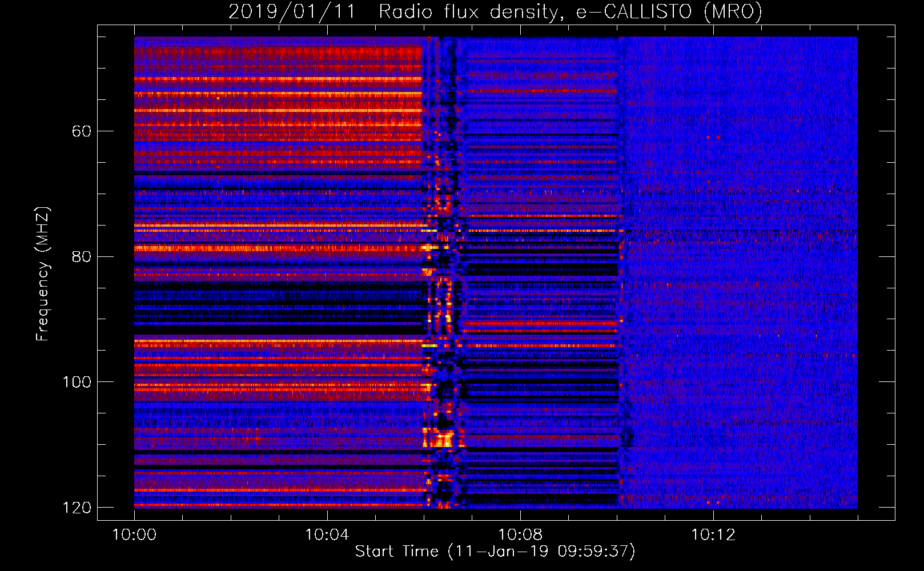Click the plot title '2019/01/11 Radio flux density, e-CALLISTO (MRO)'
Image resolution: width=924 pixels, height=571 pixels.
pyautogui.click(x=495, y=12)
